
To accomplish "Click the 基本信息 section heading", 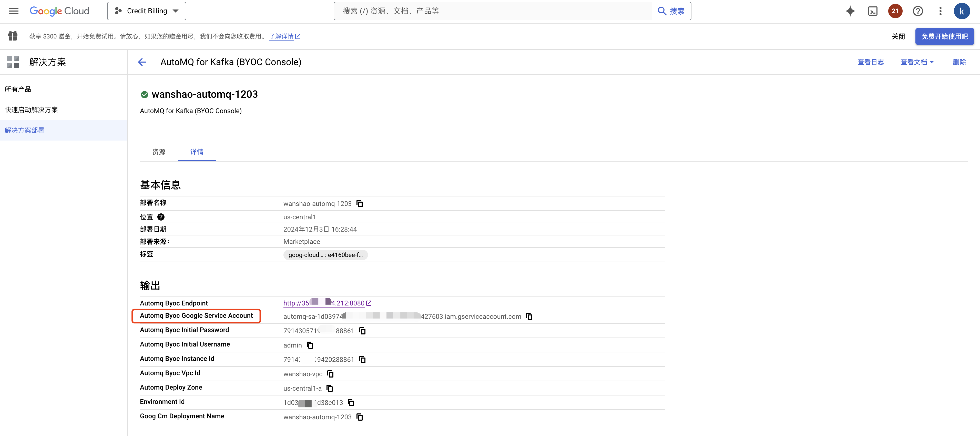I will [160, 185].
